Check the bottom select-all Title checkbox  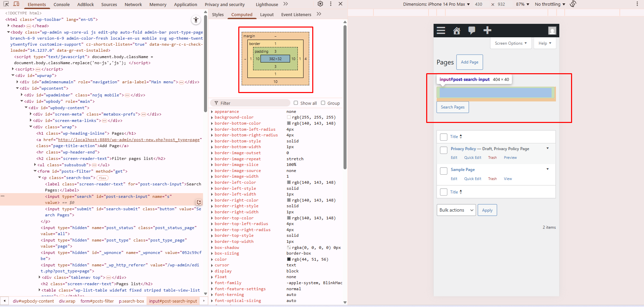[x=444, y=192]
